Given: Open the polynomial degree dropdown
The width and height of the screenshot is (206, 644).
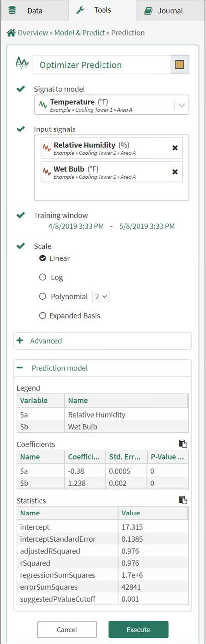Looking at the screenshot, I should click(102, 296).
